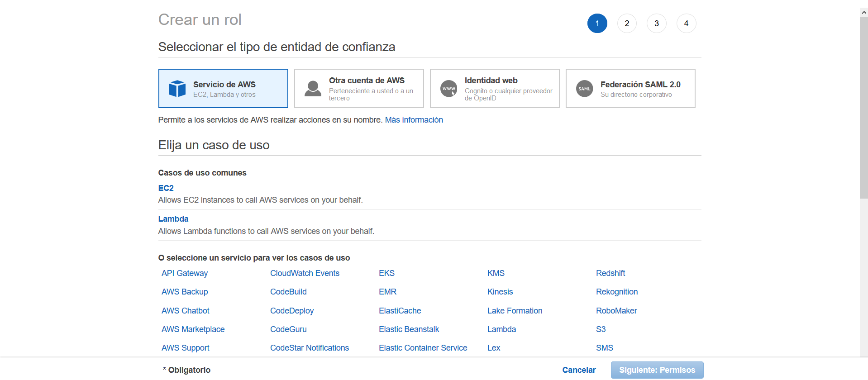The image size is (868, 380).
Task: Go to step 3 in the wizard
Action: pyautogui.click(x=657, y=24)
